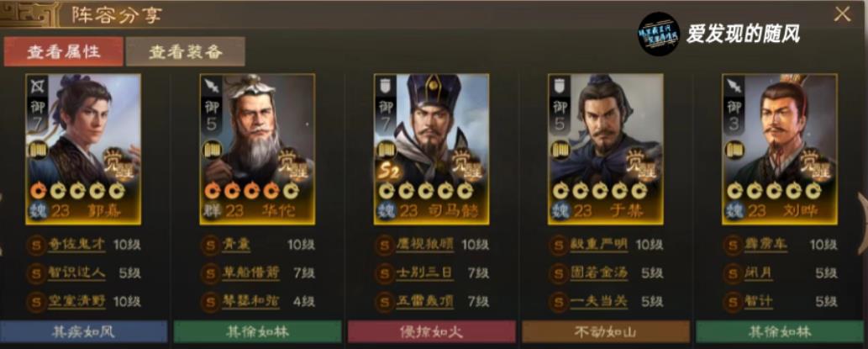Click the S icon beside 鹰视狼顾

point(384,245)
